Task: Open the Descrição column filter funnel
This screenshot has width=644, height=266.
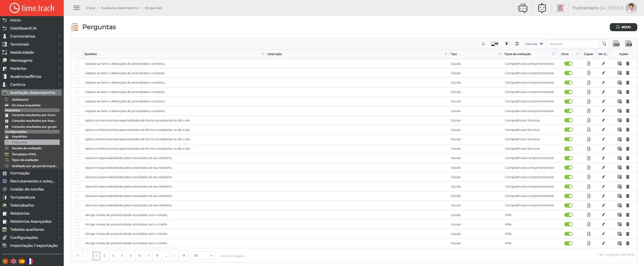Action: tap(446, 54)
